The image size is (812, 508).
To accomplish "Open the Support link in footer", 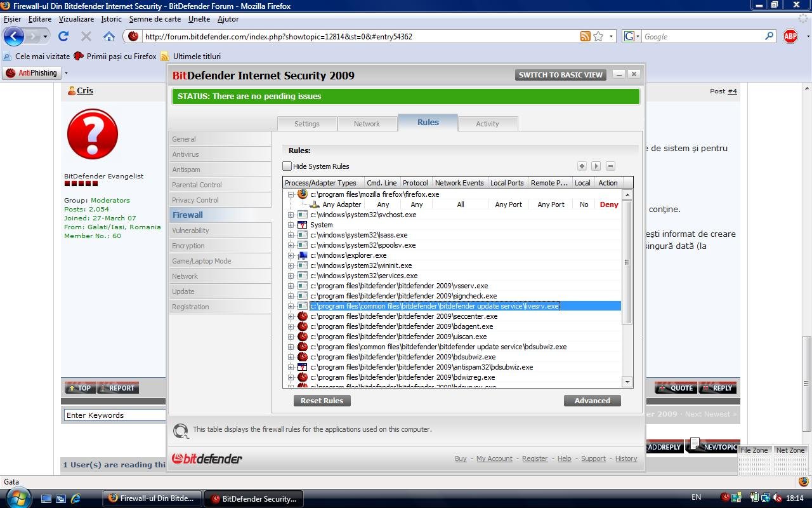I will tap(593, 458).
